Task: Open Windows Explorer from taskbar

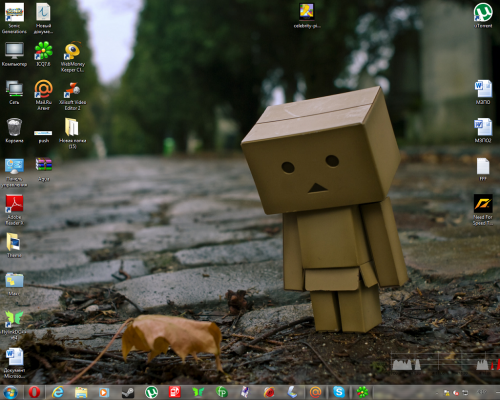Action: (x=81, y=392)
